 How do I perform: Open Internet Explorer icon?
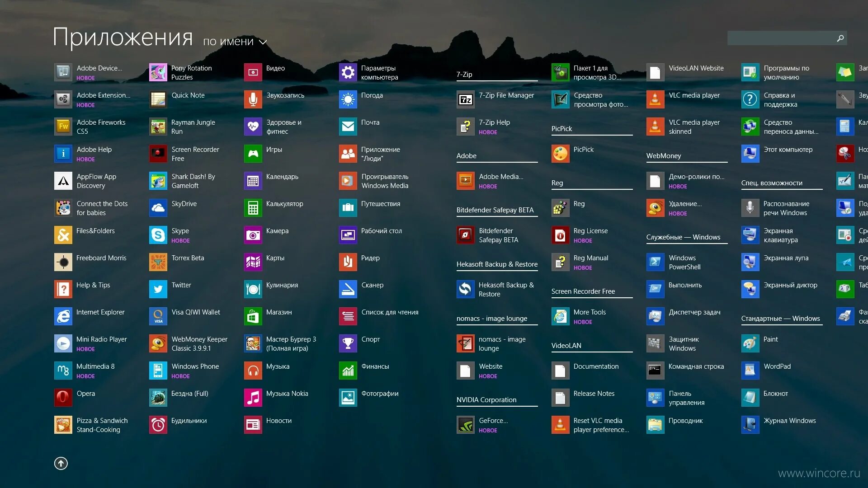(63, 316)
